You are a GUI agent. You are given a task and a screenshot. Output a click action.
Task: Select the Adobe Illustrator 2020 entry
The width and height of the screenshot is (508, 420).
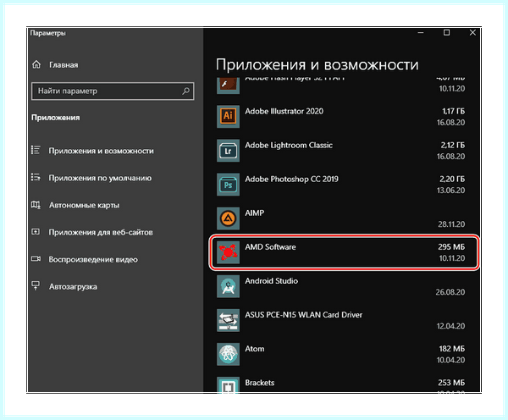click(284, 111)
